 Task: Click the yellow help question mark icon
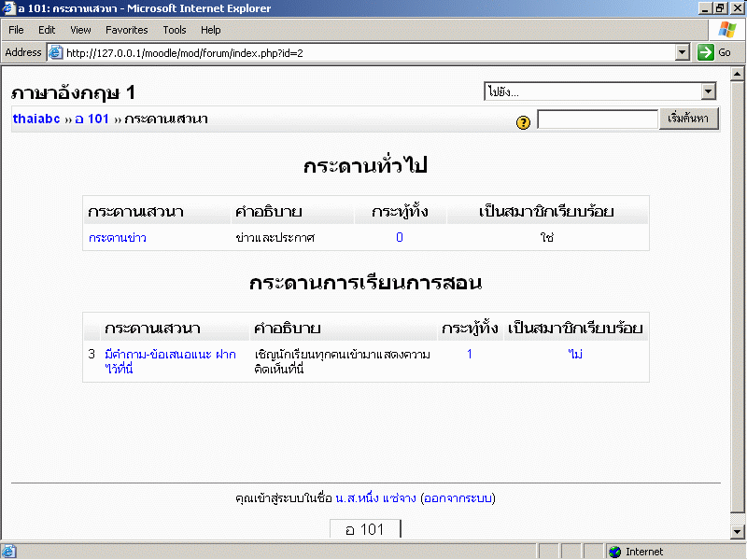coord(523,122)
